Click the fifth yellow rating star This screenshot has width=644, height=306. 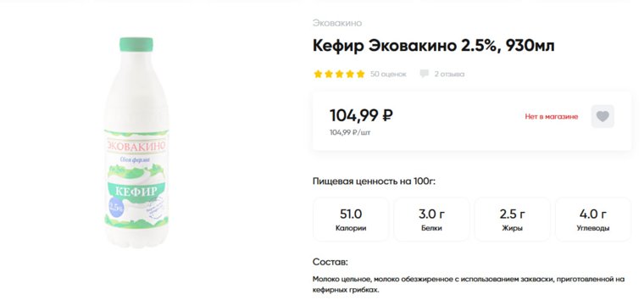[361, 74]
